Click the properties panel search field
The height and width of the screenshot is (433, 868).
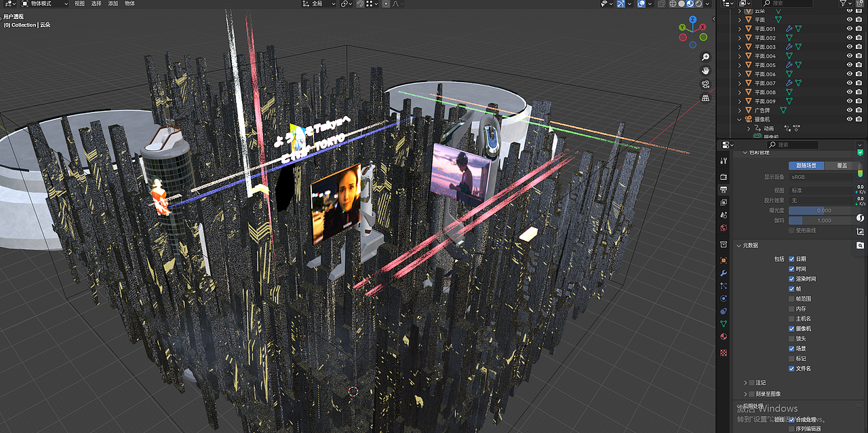point(794,145)
